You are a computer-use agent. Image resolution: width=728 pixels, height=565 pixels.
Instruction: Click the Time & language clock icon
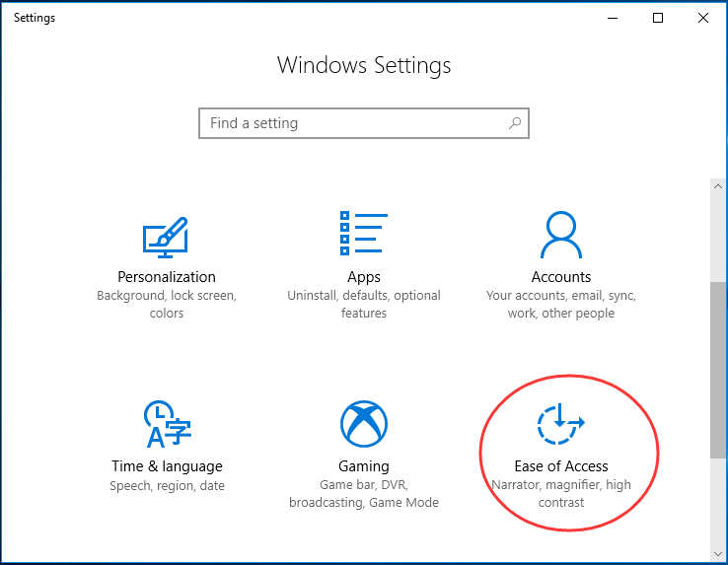pos(166,425)
